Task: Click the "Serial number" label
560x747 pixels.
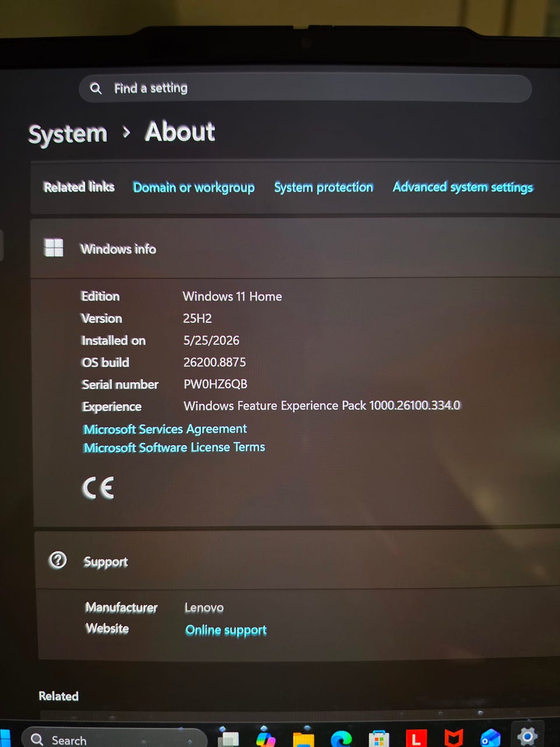Action: [x=120, y=385]
